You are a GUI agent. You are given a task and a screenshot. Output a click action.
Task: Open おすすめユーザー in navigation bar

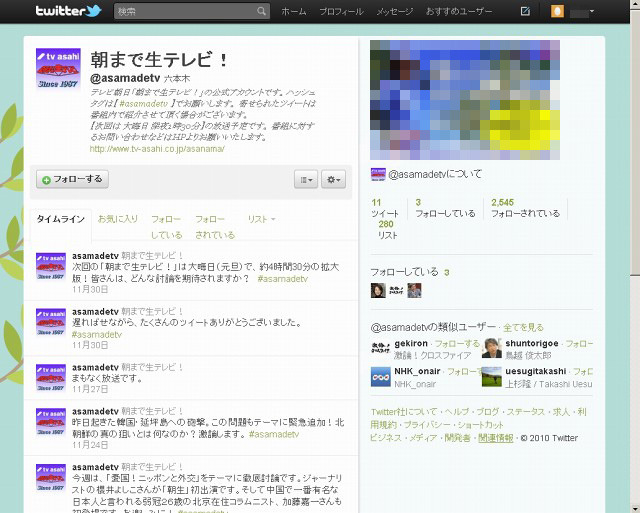tap(459, 11)
